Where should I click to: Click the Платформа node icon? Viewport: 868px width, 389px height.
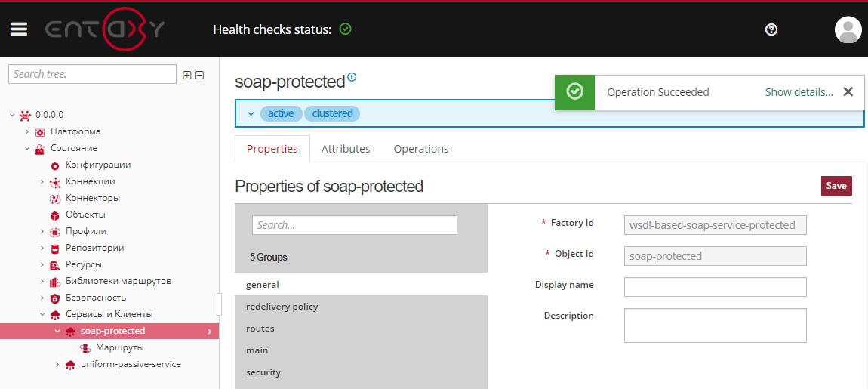[40, 132]
